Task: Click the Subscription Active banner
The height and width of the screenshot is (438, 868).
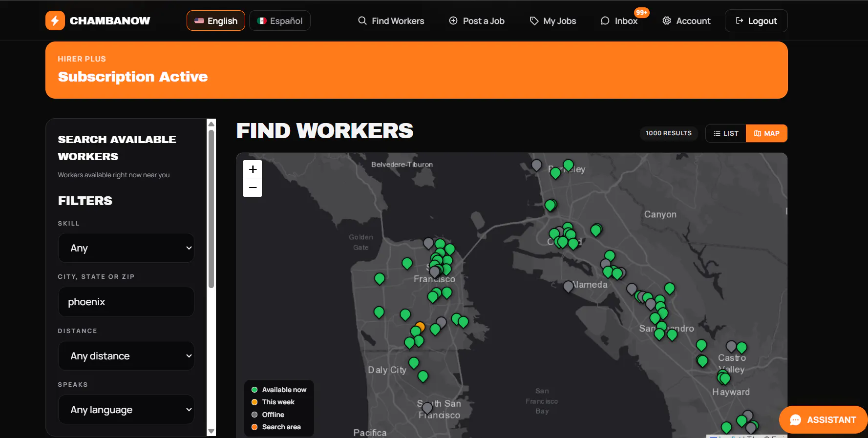Action: coord(417,70)
